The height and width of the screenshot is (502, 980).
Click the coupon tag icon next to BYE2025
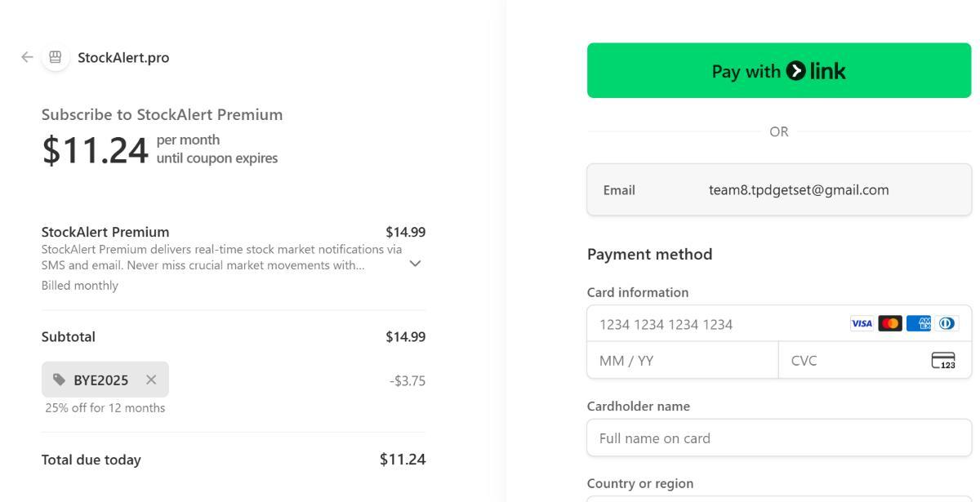tap(60, 380)
